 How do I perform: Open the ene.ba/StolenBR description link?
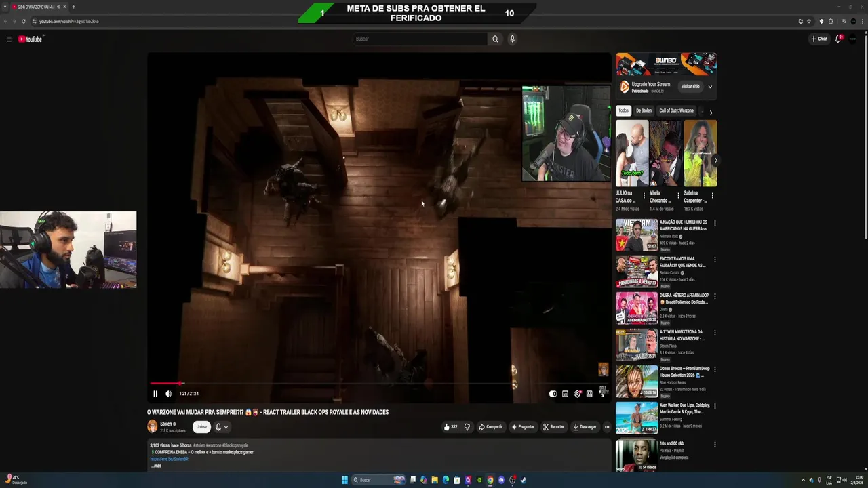point(169,459)
